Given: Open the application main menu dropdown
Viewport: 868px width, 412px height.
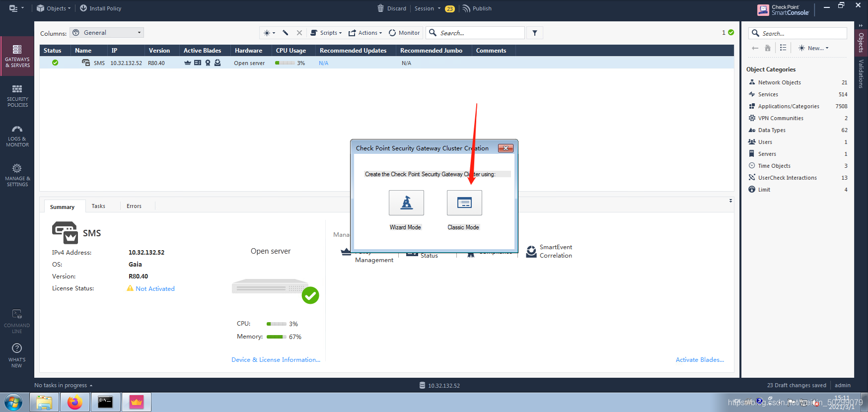Looking at the screenshot, I should point(16,8).
